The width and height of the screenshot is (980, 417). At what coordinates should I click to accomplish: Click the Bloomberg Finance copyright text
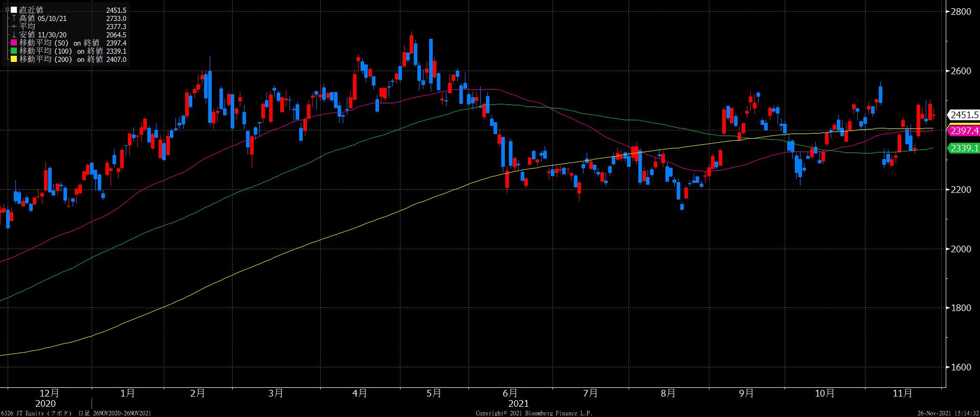[x=533, y=413]
